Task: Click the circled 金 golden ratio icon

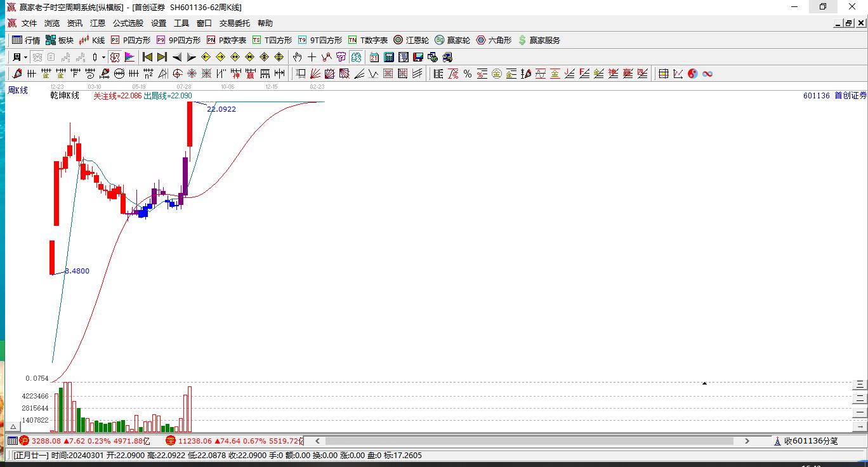Action: click(x=496, y=74)
